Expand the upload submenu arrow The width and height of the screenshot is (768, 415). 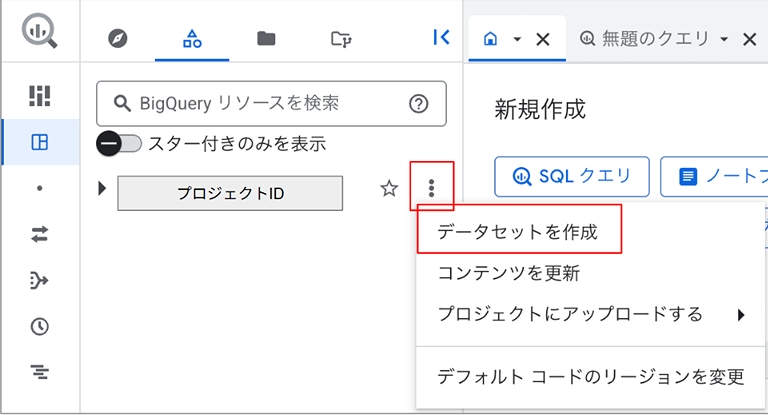tap(741, 315)
